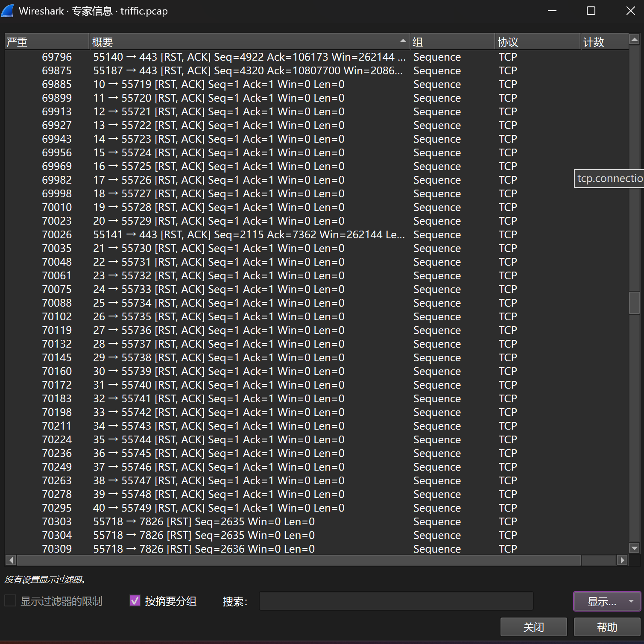The width and height of the screenshot is (644, 644).
Task: Select packet number 70119
Action: tap(57, 330)
